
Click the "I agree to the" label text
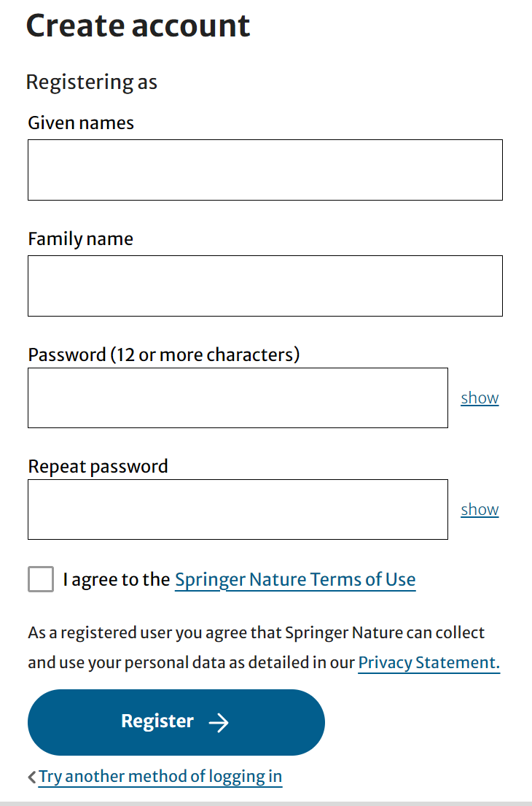tap(117, 580)
